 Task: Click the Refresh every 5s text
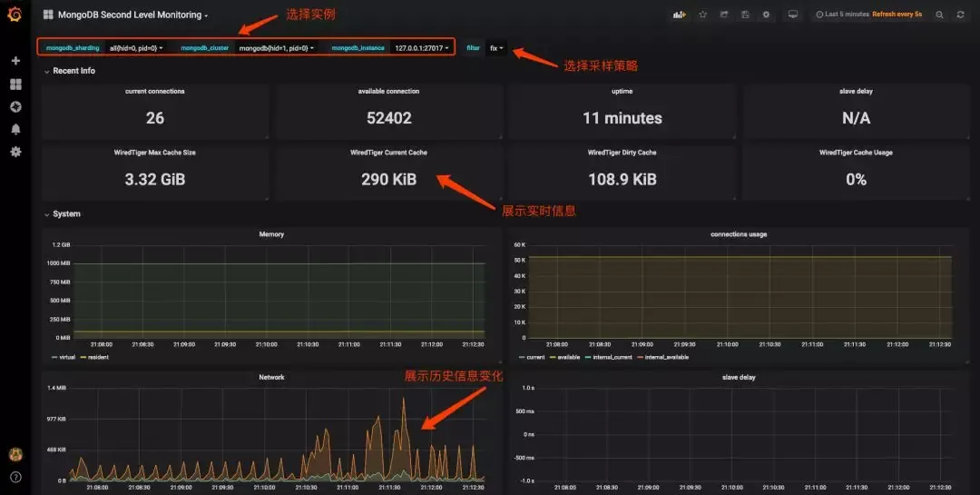(897, 15)
